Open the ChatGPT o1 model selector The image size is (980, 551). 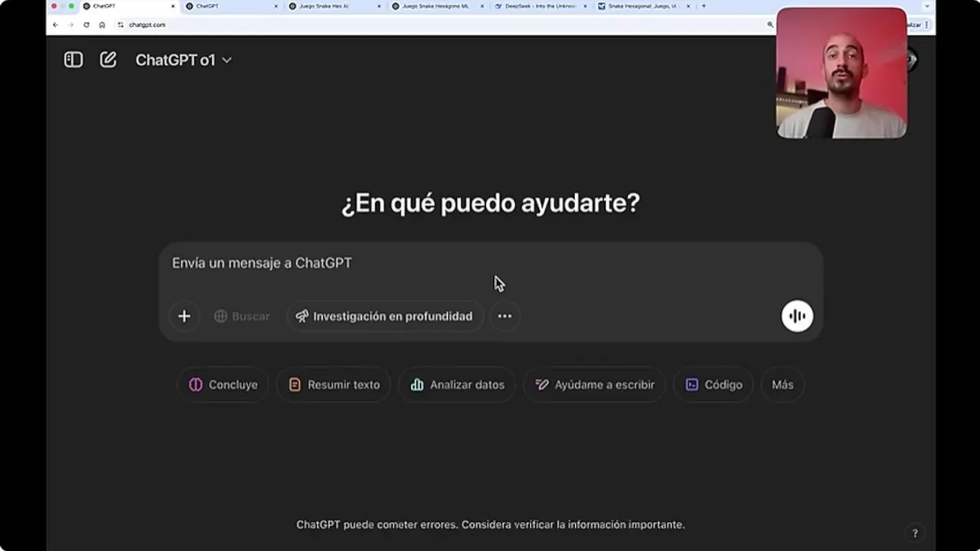(183, 60)
